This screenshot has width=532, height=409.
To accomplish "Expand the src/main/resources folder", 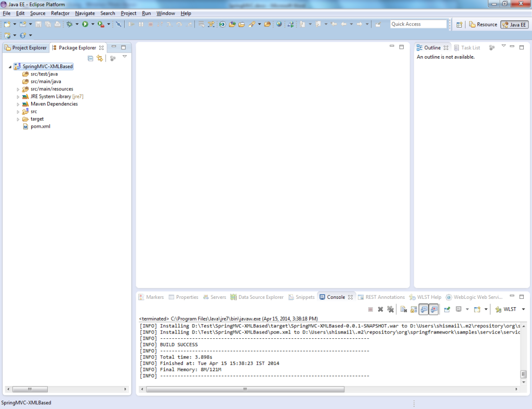I will point(18,89).
